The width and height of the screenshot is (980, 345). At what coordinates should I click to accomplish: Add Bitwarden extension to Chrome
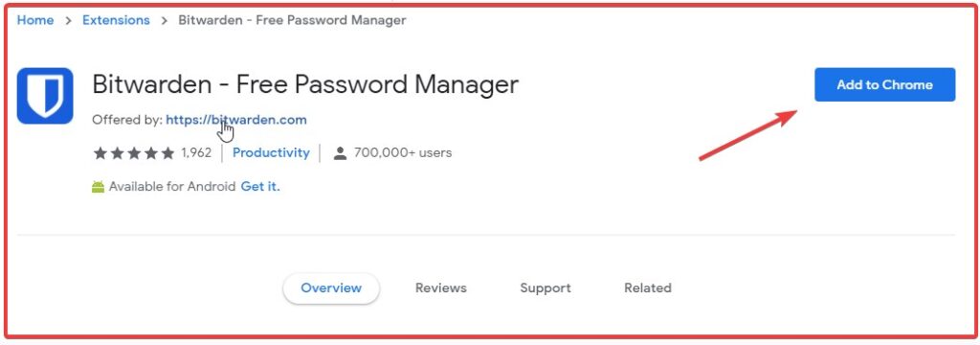click(x=884, y=84)
